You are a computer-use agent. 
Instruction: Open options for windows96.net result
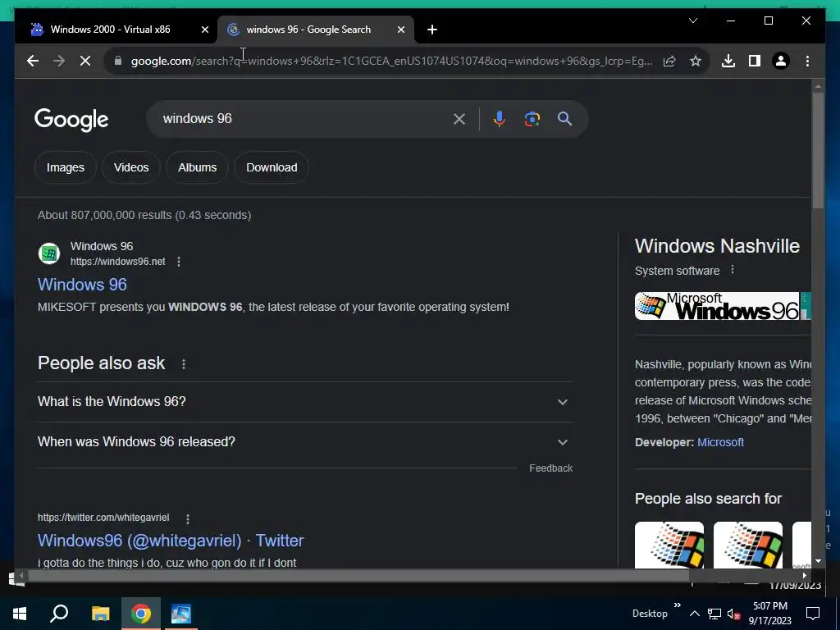click(179, 262)
